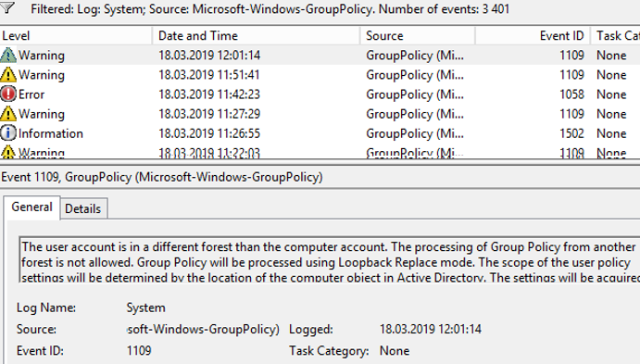Click the event 1502 ID cell

pos(571,133)
